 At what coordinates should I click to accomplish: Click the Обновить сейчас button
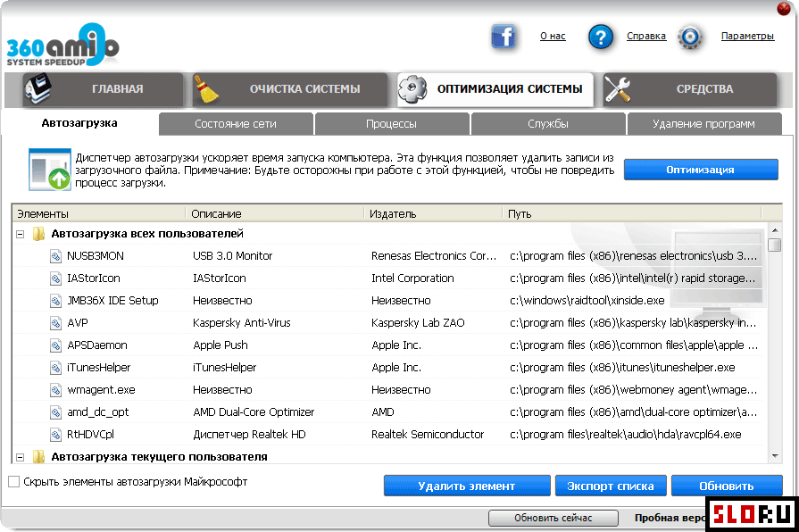click(553, 519)
